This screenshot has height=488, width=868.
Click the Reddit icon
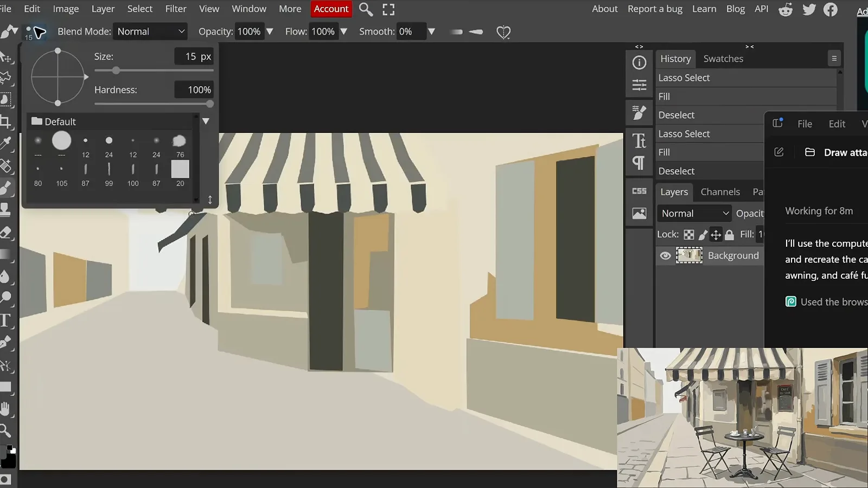[786, 9]
